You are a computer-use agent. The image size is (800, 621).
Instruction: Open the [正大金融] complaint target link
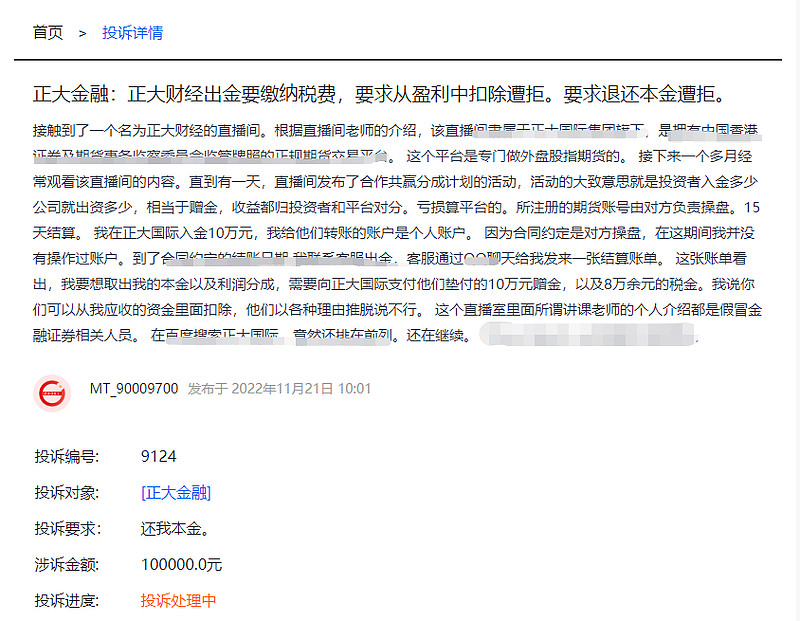pos(176,492)
